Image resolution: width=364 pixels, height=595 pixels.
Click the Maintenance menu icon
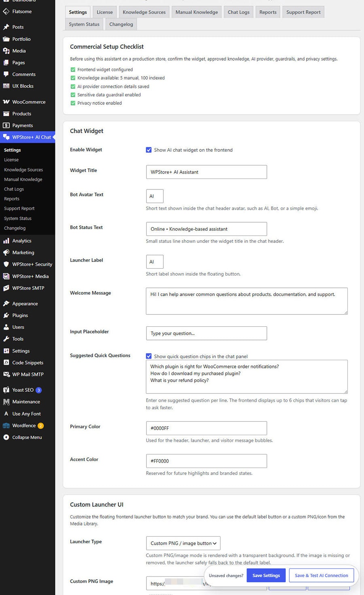(x=6, y=402)
